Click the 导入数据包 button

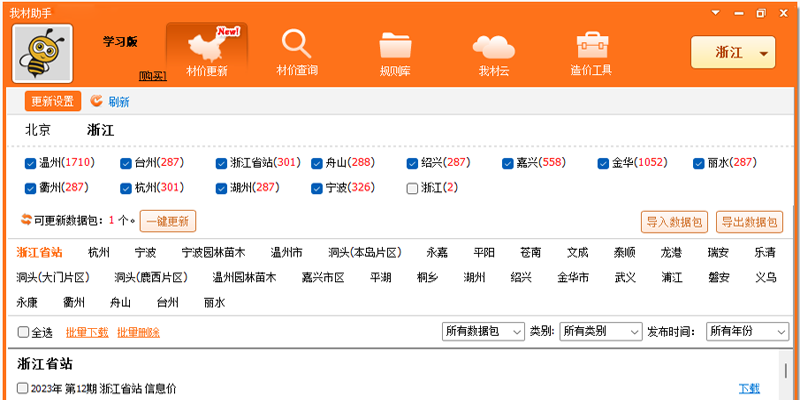pyautogui.click(x=674, y=222)
